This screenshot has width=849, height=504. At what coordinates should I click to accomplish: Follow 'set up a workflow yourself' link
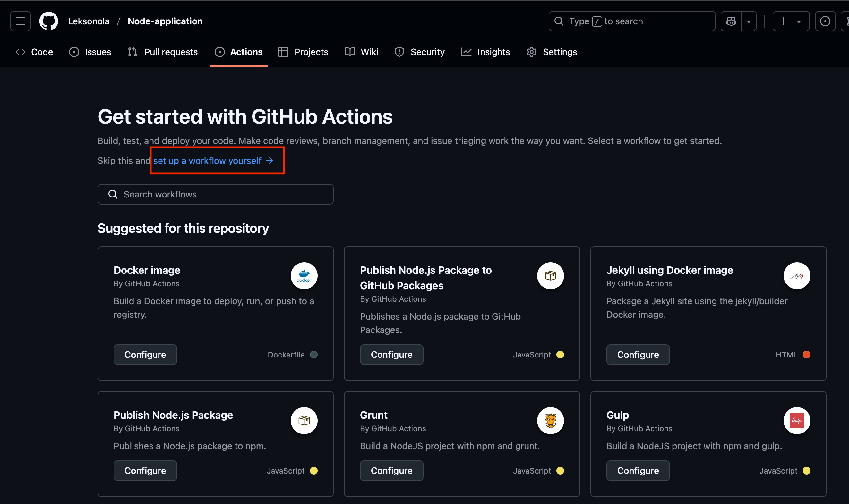213,161
